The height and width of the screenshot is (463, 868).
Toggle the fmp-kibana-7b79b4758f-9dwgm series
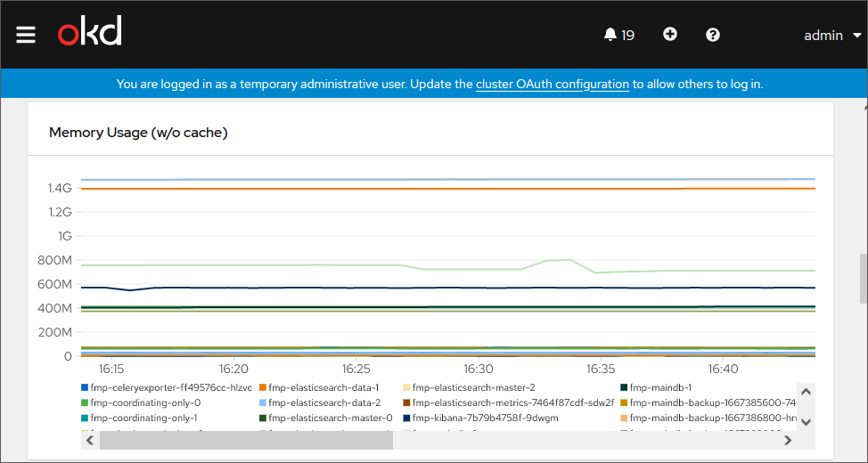[x=485, y=418]
